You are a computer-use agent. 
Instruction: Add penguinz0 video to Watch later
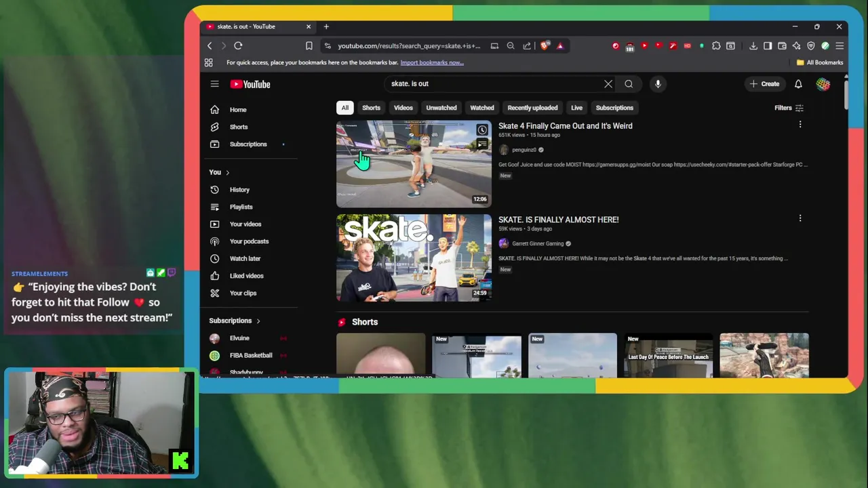click(x=482, y=129)
